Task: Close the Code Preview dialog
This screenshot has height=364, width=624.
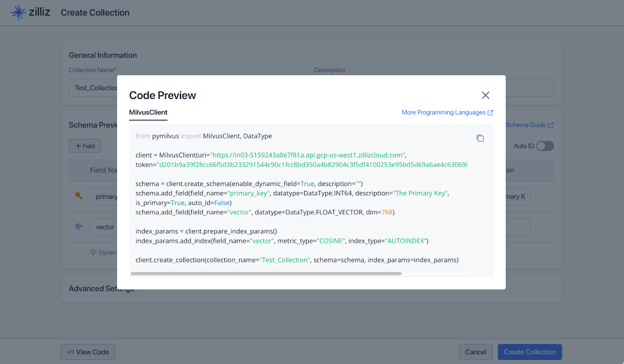Action: (x=486, y=95)
